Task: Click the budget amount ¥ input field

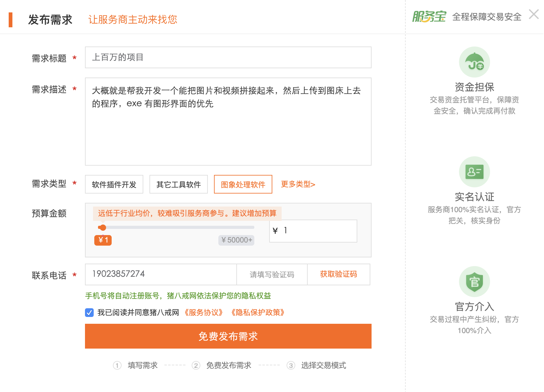Action: pos(313,231)
